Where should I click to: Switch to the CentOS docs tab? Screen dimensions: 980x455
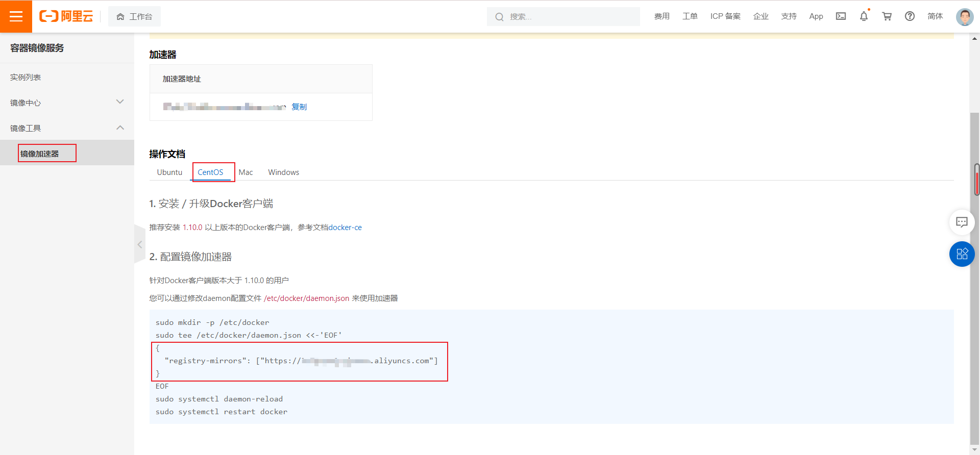pos(210,172)
